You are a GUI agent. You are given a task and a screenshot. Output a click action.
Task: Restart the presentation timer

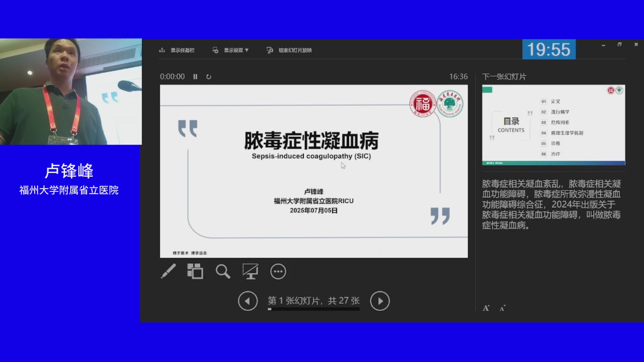209,77
